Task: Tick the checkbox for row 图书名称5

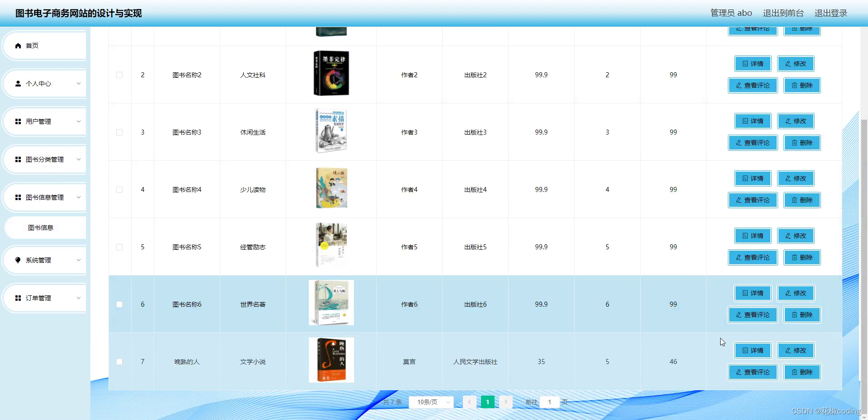Action: click(119, 247)
